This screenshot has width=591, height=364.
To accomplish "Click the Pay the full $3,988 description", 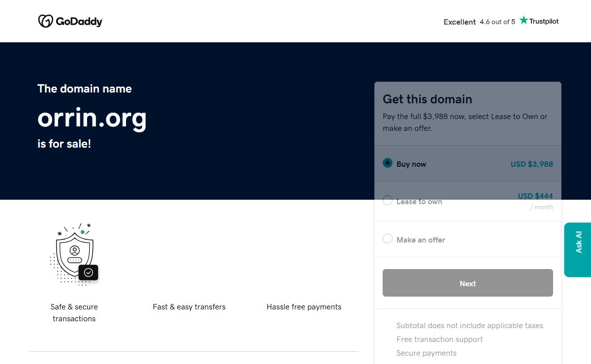I will tap(465, 122).
